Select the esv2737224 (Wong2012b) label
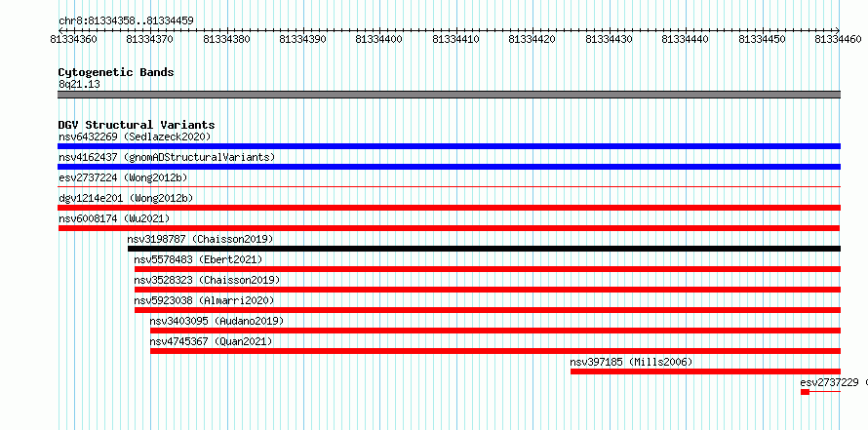This screenshot has height=430, width=868. [x=123, y=177]
